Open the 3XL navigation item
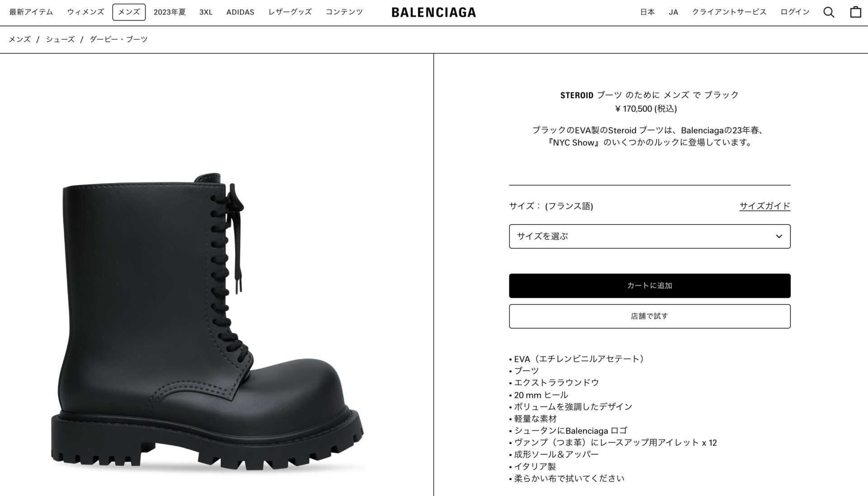Viewport: 868px width, 496px height. [206, 12]
